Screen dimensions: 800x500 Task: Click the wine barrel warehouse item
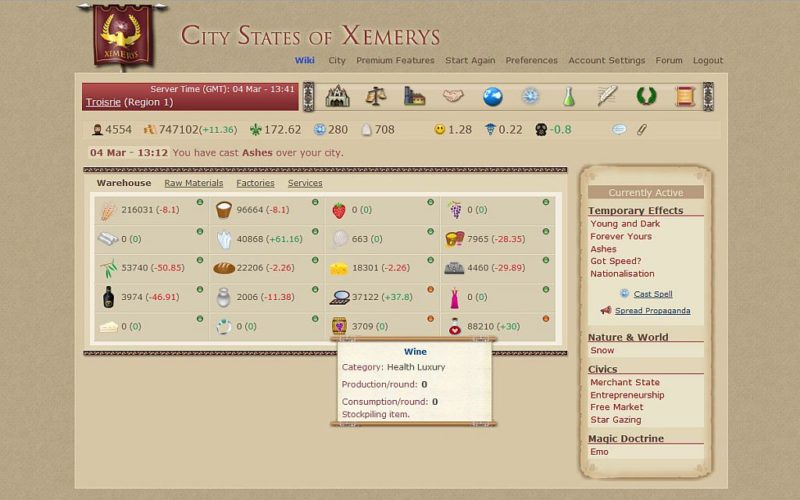339,326
